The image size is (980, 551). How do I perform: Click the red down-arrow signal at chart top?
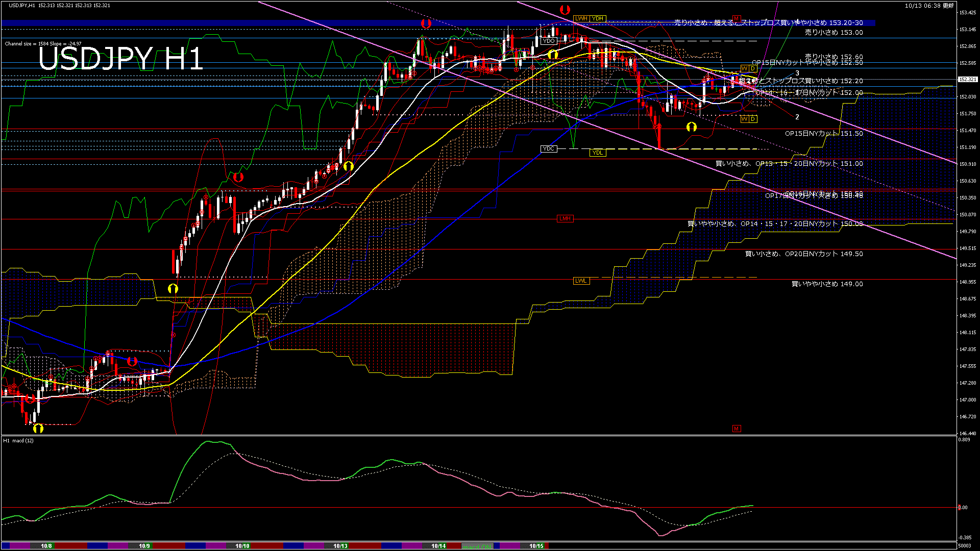[x=565, y=10]
